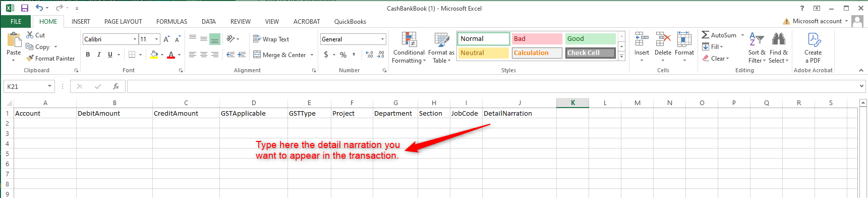Apply the Neutral cell style
This screenshot has width=868, height=198.
(484, 53)
